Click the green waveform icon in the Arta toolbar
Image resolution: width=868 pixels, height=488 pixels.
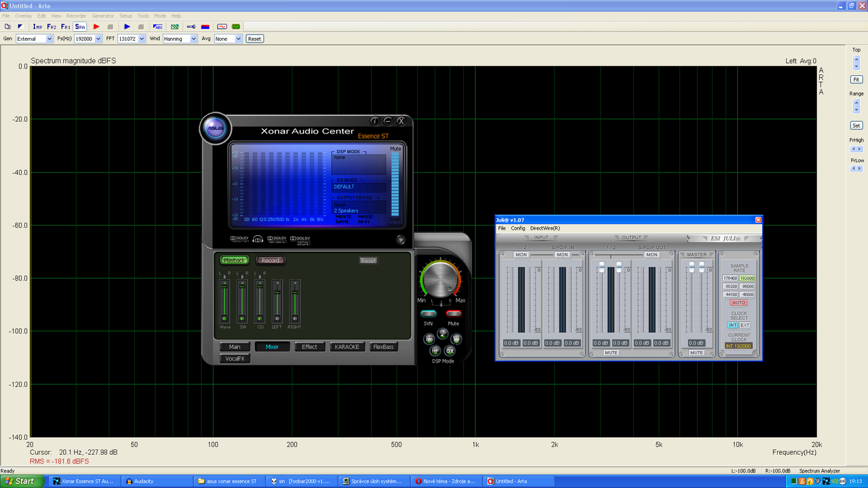236,26
